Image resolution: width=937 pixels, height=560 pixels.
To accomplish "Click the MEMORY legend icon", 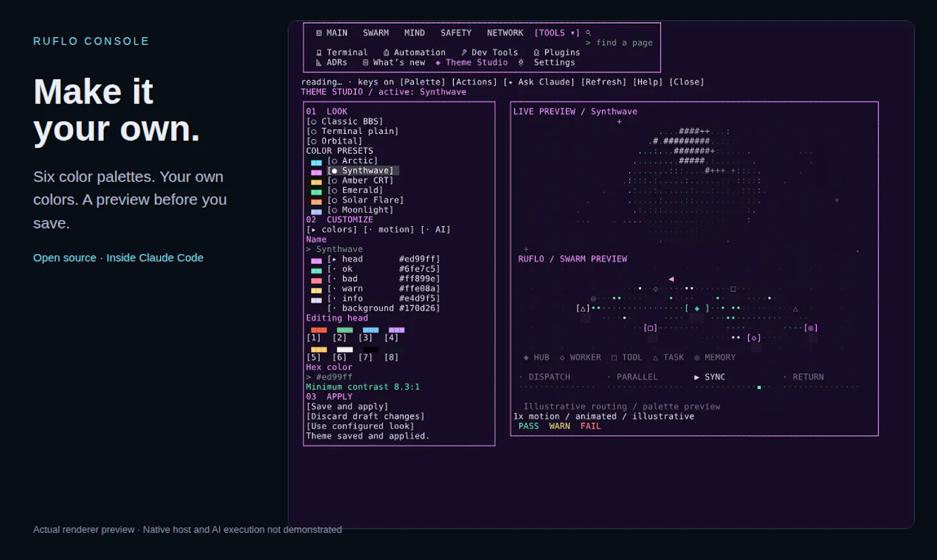I will click(x=697, y=358).
